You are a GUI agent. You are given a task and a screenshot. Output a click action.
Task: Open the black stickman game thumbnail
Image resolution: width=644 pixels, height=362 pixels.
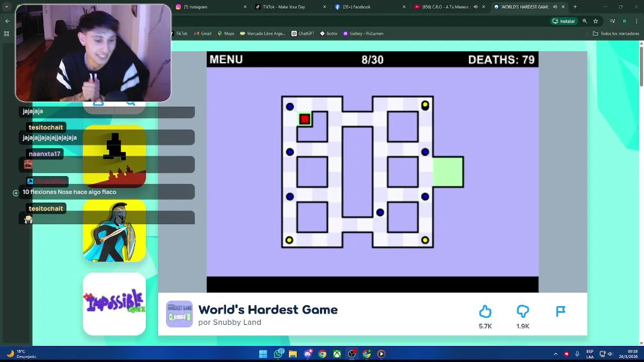(x=114, y=156)
